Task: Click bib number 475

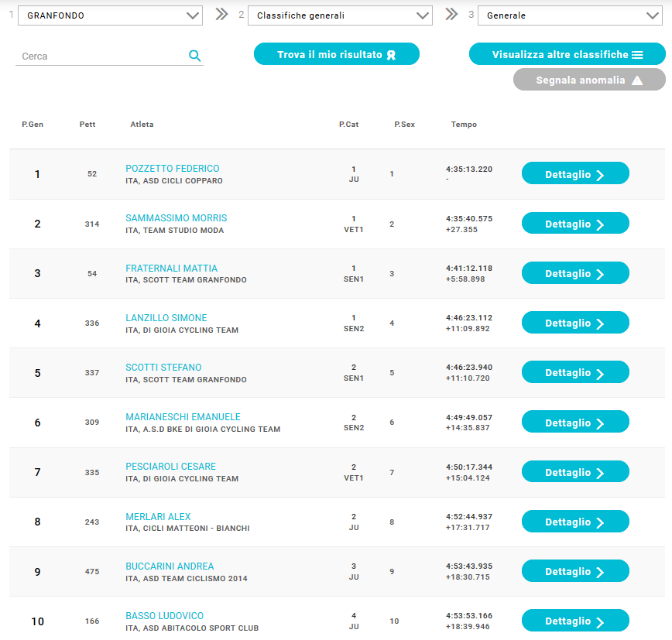Action: (x=91, y=571)
